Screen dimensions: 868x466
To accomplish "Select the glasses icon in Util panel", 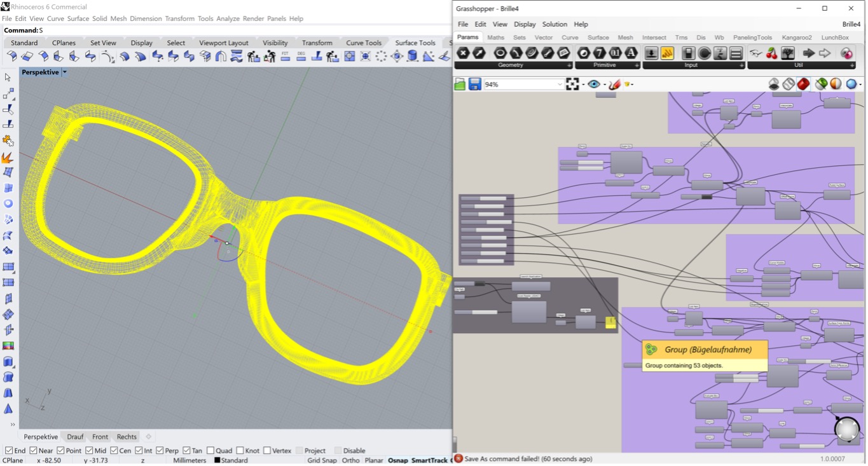I will tap(755, 53).
